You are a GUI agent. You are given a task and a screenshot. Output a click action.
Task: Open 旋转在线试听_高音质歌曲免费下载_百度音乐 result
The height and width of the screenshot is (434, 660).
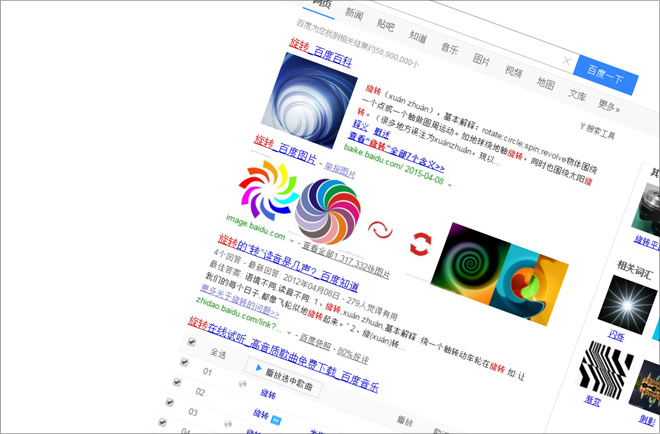point(283,354)
